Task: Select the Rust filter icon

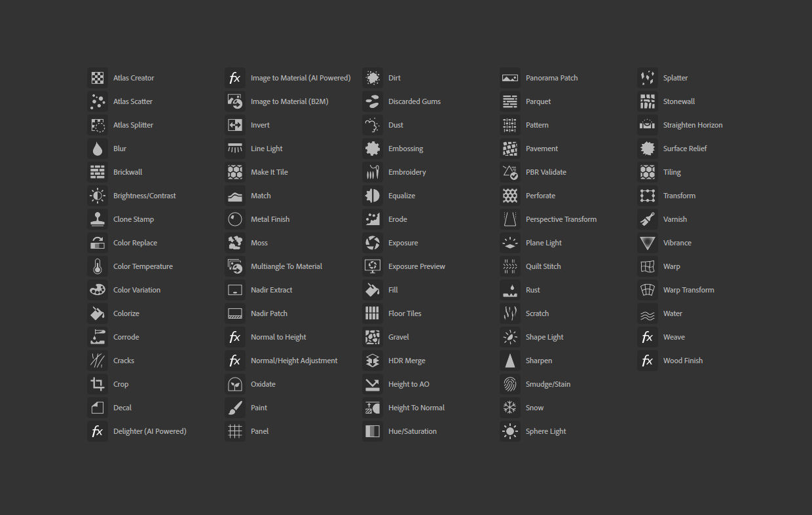Action: point(510,290)
